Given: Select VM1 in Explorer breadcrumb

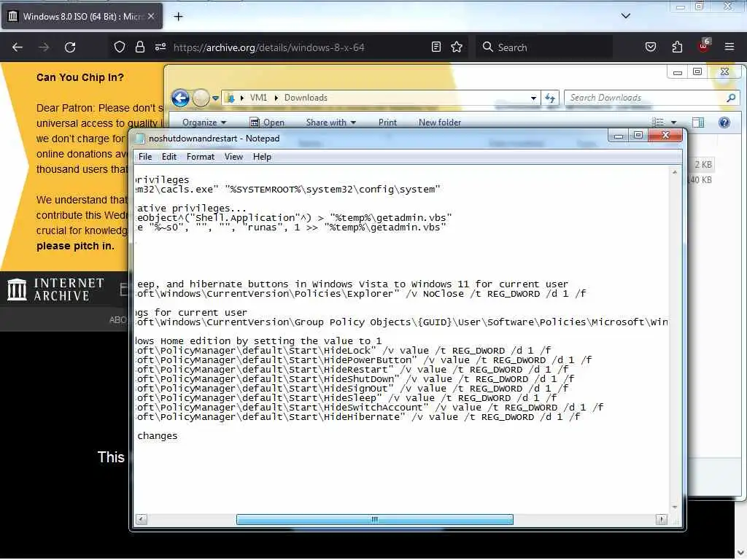Looking at the screenshot, I should [258, 98].
